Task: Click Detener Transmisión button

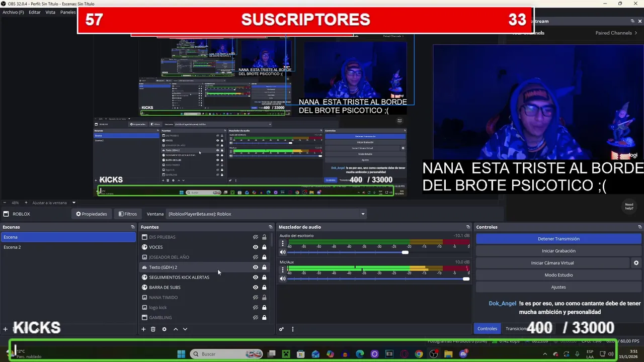Action: point(558,239)
